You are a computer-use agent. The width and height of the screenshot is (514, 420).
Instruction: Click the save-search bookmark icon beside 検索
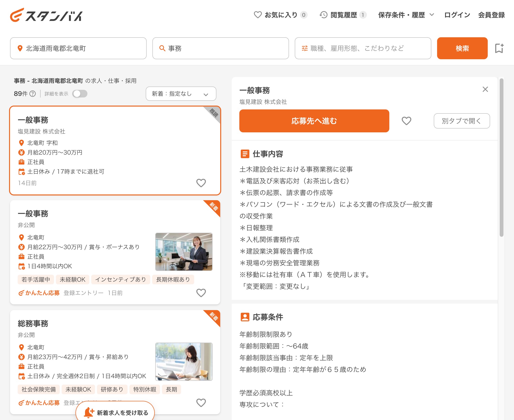[x=499, y=48]
